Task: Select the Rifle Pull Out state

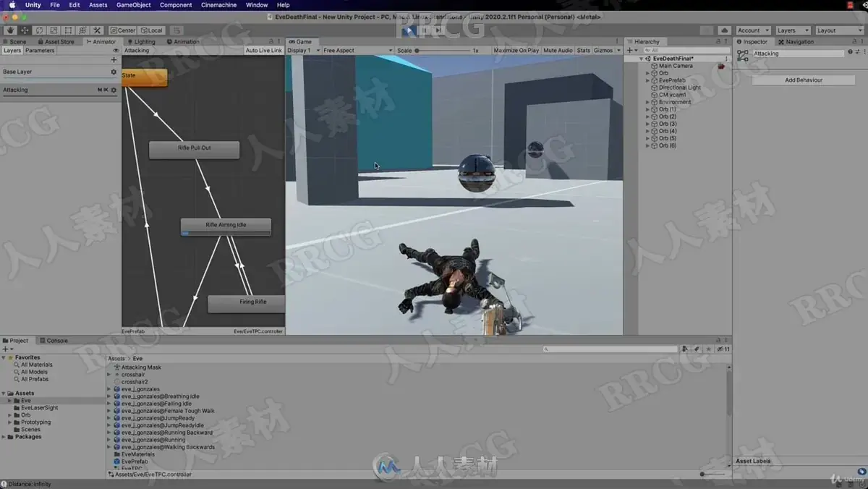Action: tap(195, 149)
